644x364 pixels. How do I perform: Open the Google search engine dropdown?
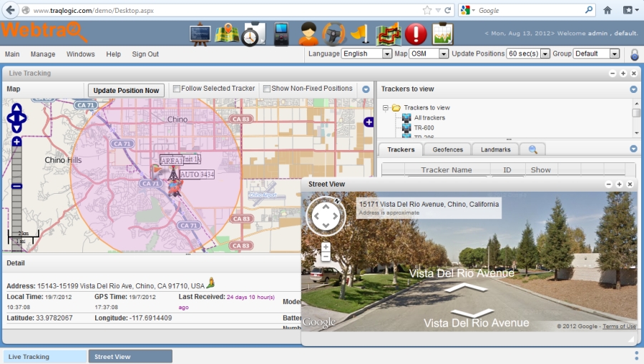click(x=468, y=10)
